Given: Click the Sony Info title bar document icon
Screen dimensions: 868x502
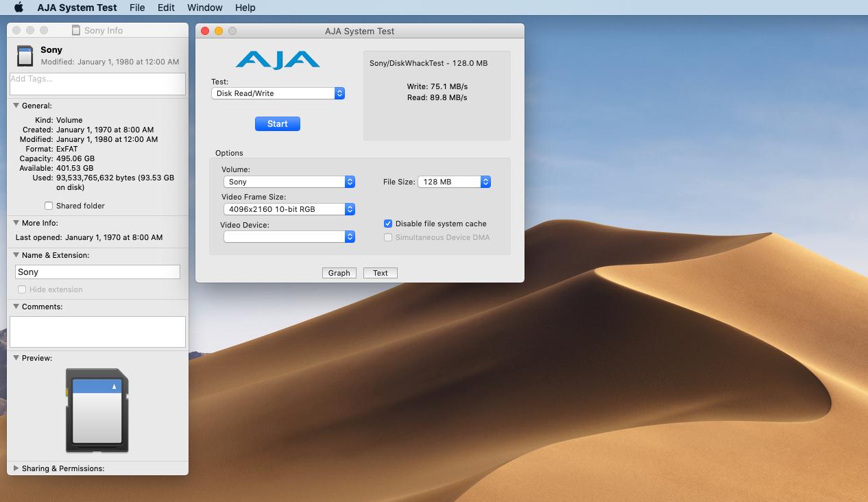Looking at the screenshot, I should click(x=76, y=31).
